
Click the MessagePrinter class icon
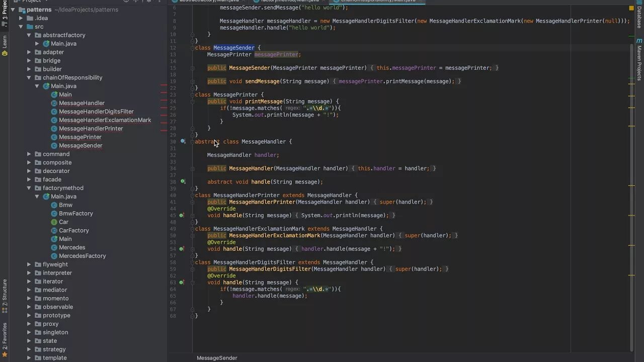(54, 137)
